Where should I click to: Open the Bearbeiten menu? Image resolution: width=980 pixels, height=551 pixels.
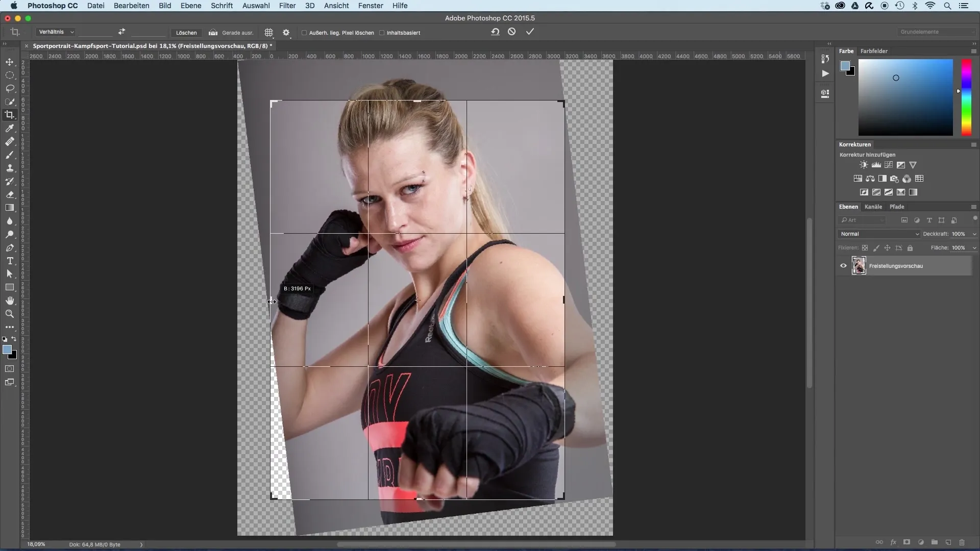(x=132, y=6)
